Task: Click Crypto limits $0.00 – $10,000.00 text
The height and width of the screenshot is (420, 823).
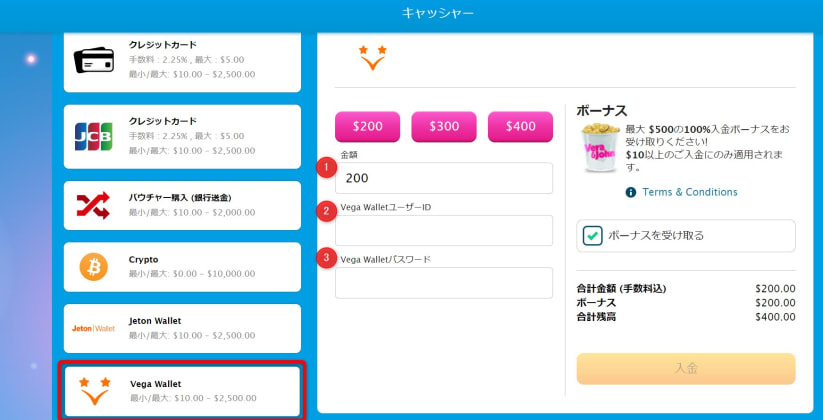Action: click(x=192, y=274)
